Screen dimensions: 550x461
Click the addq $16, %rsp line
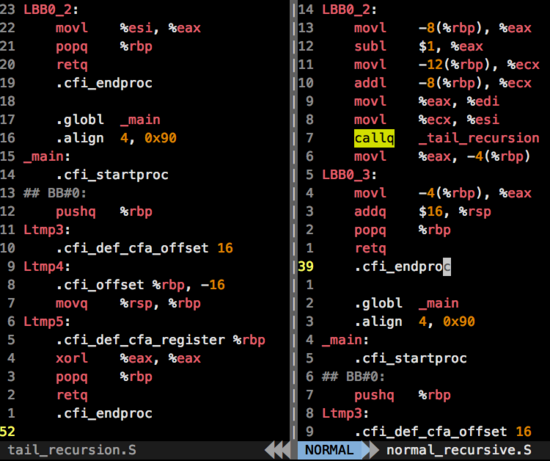423,212
